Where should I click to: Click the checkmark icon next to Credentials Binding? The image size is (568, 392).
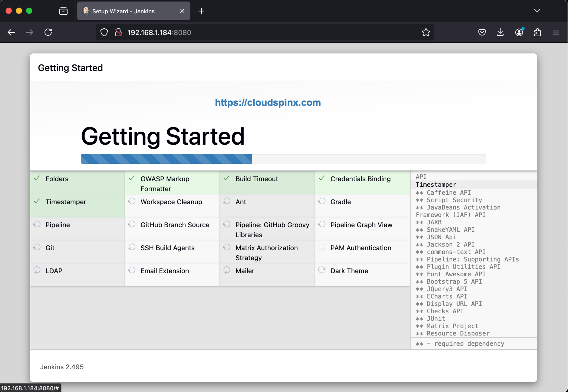[x=322, y=178]
